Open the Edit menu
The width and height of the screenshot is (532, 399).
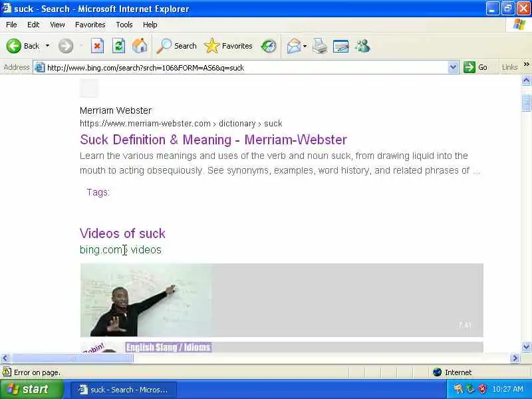(33, 25)
